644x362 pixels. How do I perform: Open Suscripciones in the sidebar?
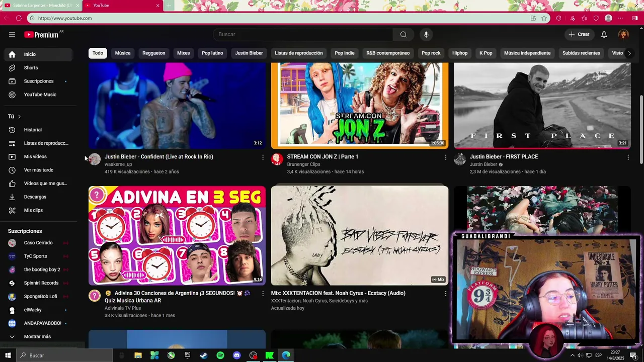click(x=38, y=81)
